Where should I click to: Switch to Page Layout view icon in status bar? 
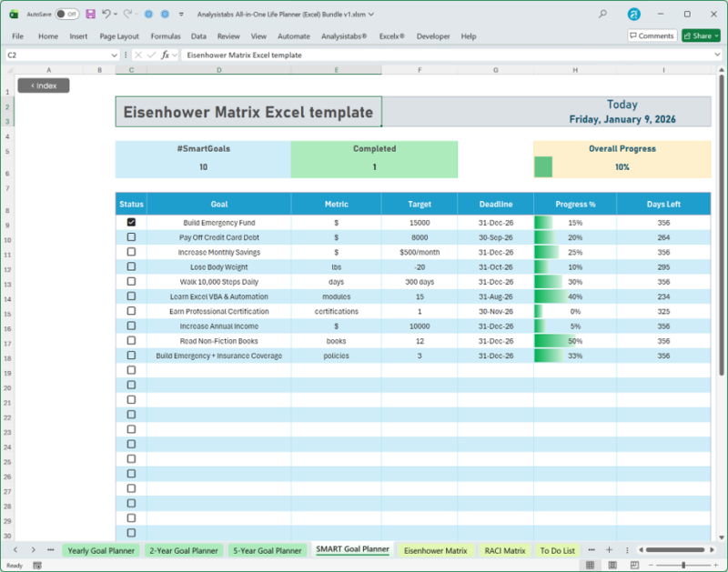612,564
